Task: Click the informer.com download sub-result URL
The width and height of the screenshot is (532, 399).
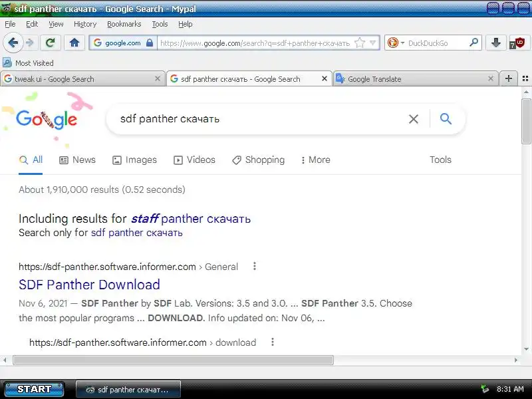Action: (x=142, y=342)
